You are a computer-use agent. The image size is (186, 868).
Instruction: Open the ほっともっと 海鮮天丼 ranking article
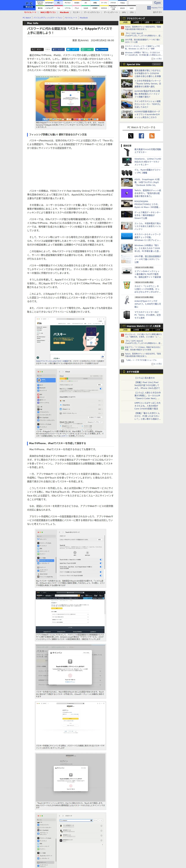click(x=143, y=336)
